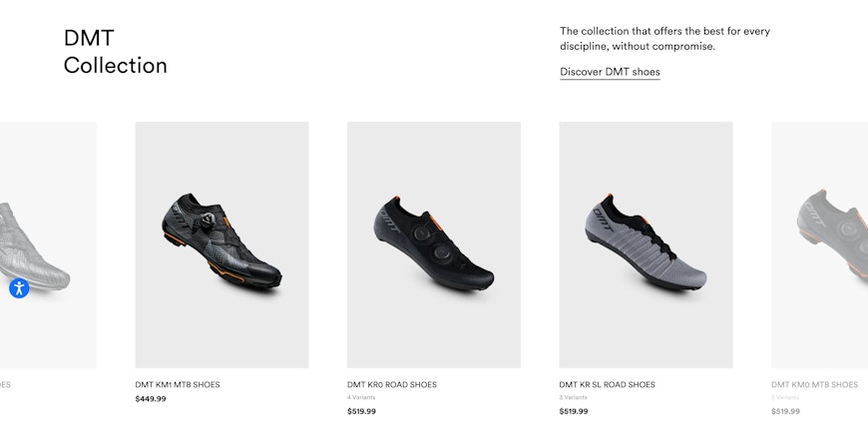This screenshot has height=442, width=868.
Task: Select the DMT KM0 MTB SHOES product name
Action: [814, 384]
